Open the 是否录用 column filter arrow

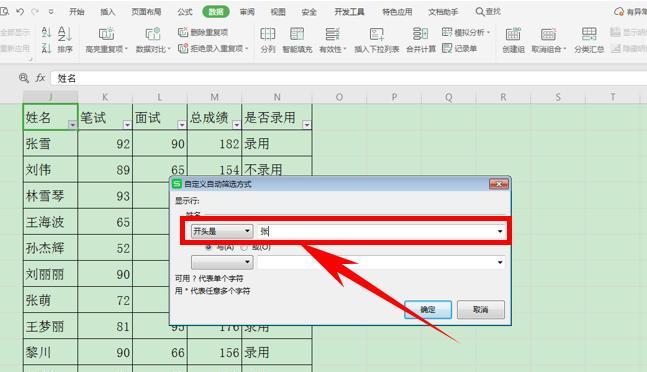click(307, 125)
